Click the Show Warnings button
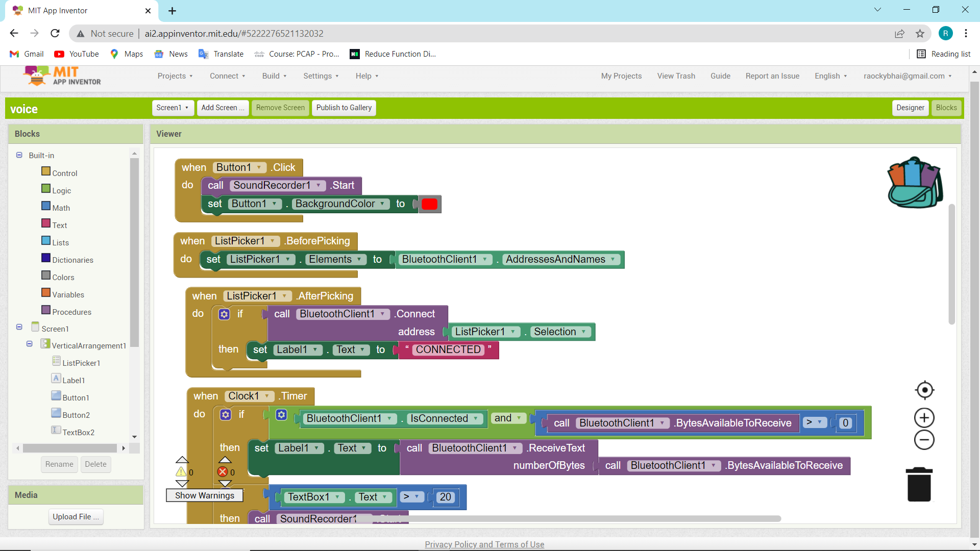Viewport: 980px width, 551px height. [x=204, y=495]
